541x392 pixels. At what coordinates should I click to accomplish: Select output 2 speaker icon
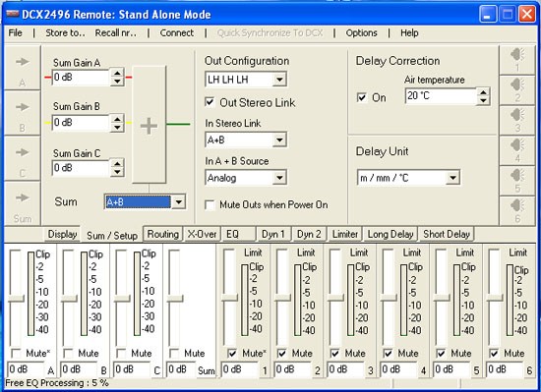click(x=517, y=84)
